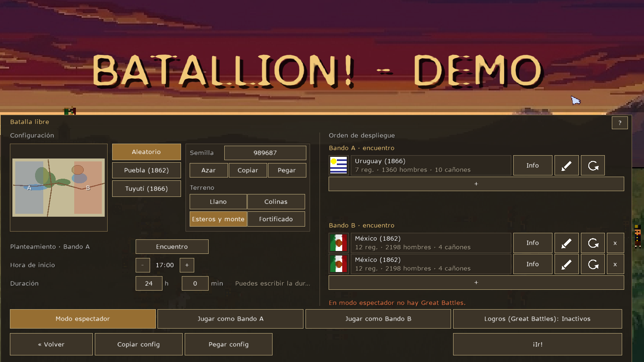Click the Semilla seed field 989687
644x362 pixels.
(x=265, y=153)
